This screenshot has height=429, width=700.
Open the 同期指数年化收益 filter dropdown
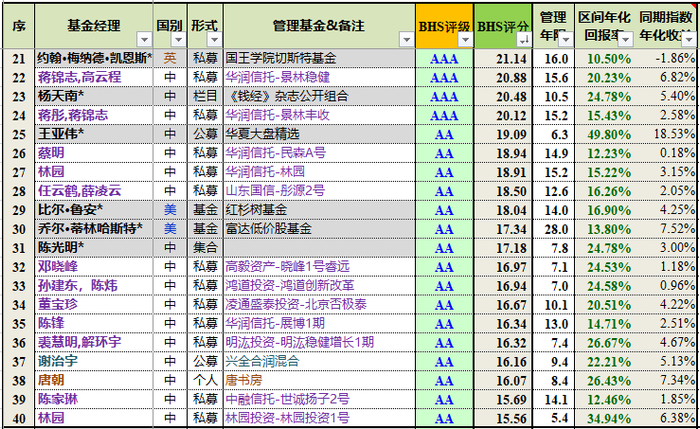(x=688, y=40)
